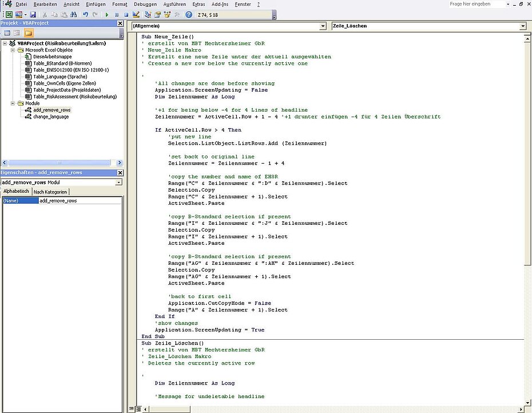This screenshot has width=532, height=413.
Task: Pause execution with the Break icon
Action: (x=117, y=15)
